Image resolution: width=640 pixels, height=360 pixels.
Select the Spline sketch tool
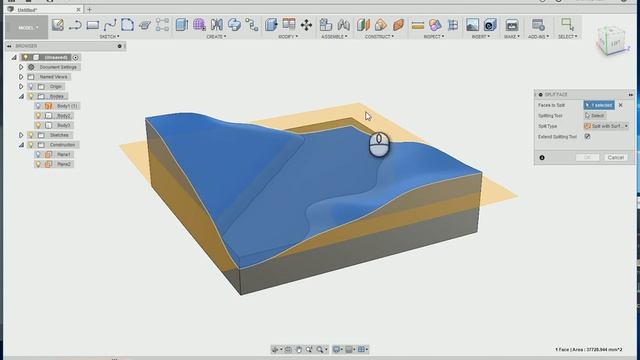tap(110, 25)
